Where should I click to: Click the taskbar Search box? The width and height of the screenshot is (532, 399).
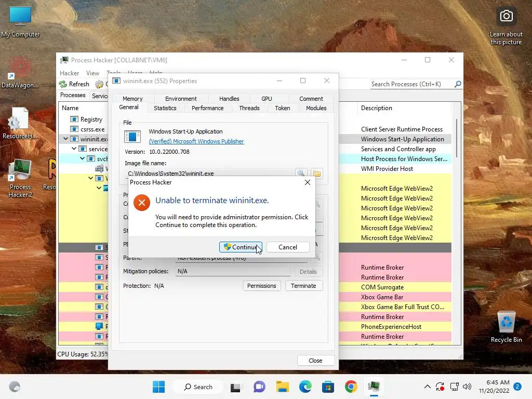(198, 387)
